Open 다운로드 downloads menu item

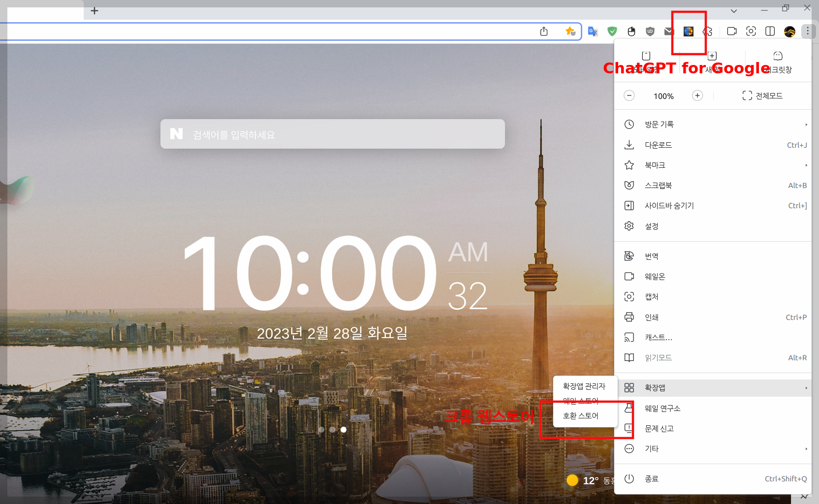tap(713, 145)
